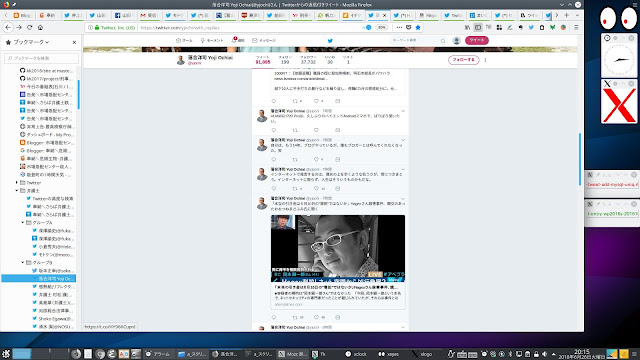View the 199 following count

pos(285,60)
